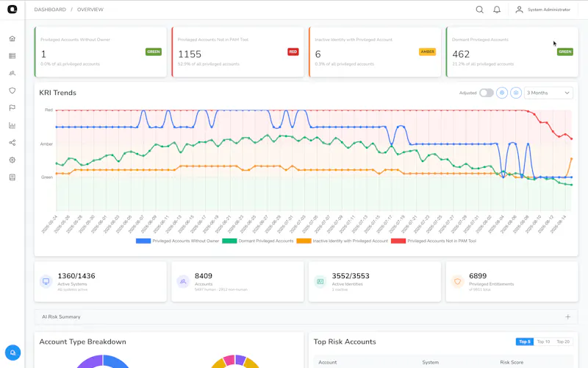The width and height of the screenshot is (588, 368).
Task: Open the flag icon in the sidebar
Action: pos(12,107)
